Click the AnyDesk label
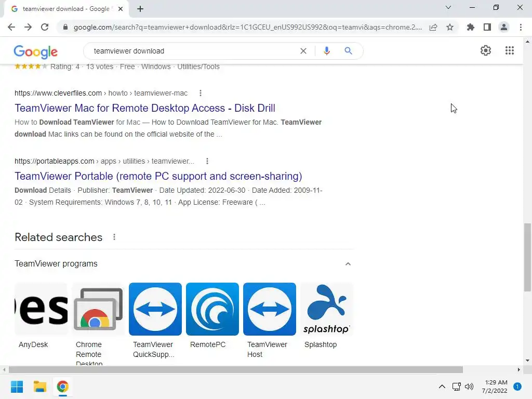Viewport: 532px width, 399px height. point(33,345)
